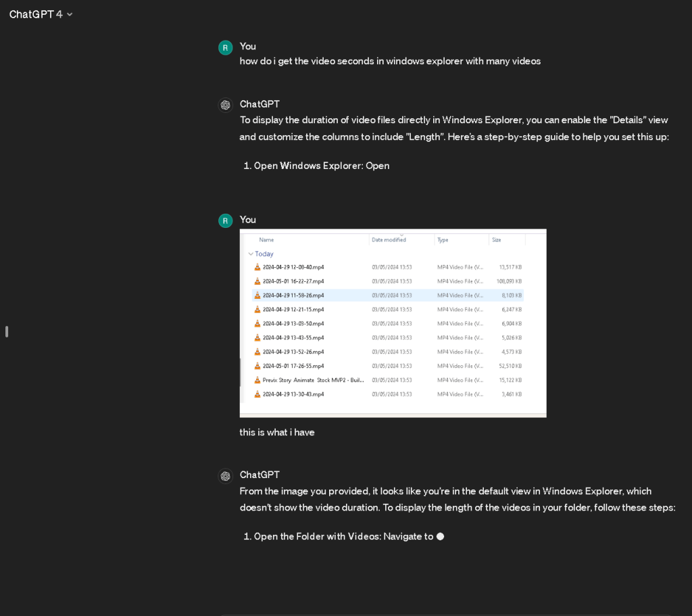Click the 52,510 KB size cell
This screenshot has width=692, height=616.
pyautogui.click(x=510, y=366)
